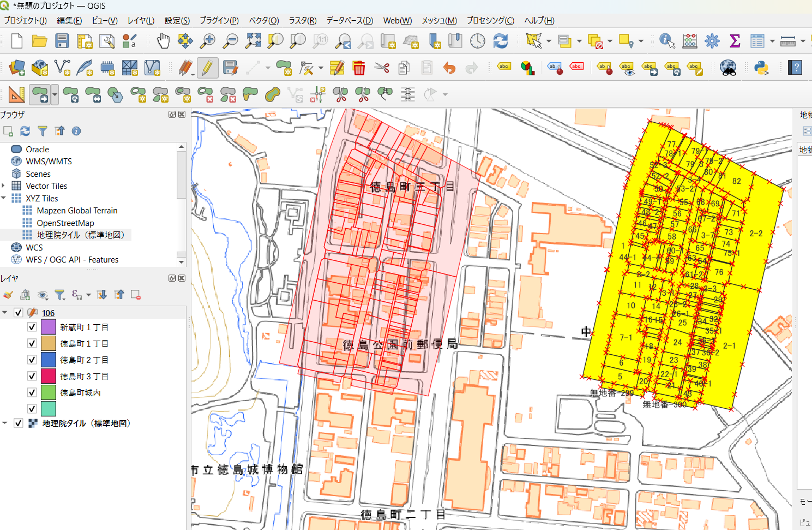Image resolution: width=812 pixels, height=530 pixels.
Task: Click the 徳島町２丁目 blue color swatch
Action: [49, 360]
